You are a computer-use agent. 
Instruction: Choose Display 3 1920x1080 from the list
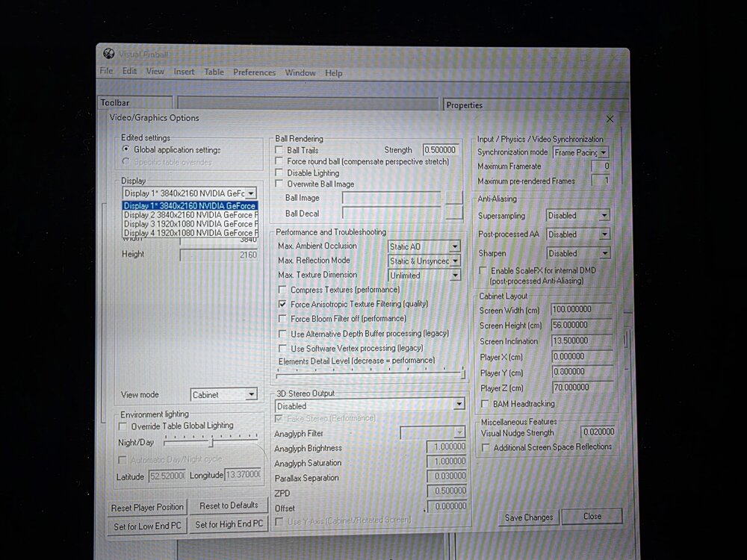pos(190,224)
